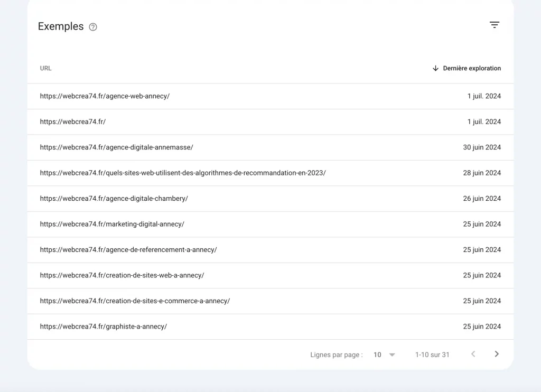This screenshot has width=541, height=392.
Task: Click the rows-per-page value 10
Action: click(x=377, y=354)
